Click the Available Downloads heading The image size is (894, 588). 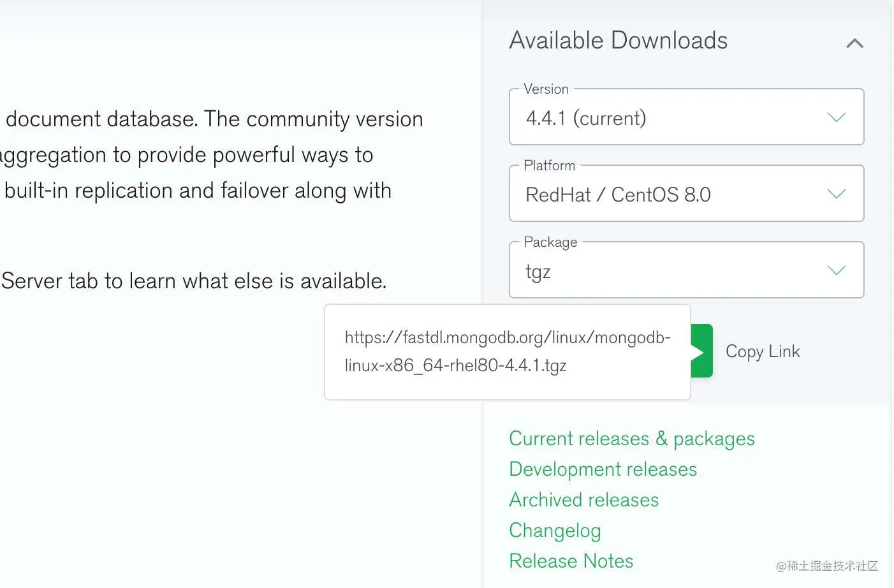tap(618, 41)
